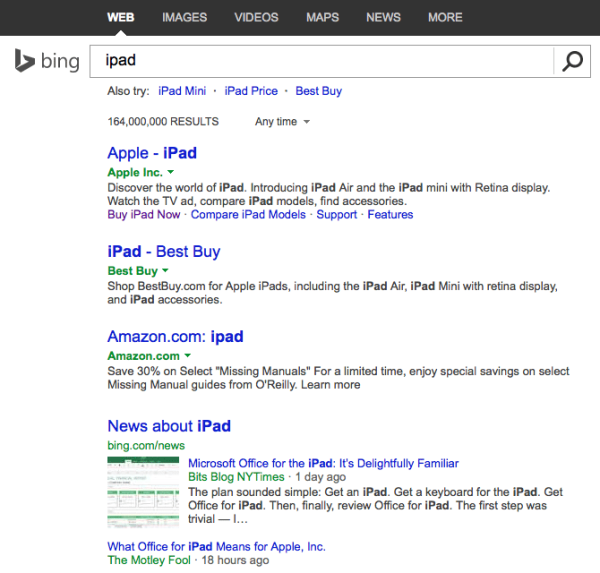This screenshot has height=573, width=600.
Task: Click the Microsoft Office news article thumbnail
Action: coord(143,491)
